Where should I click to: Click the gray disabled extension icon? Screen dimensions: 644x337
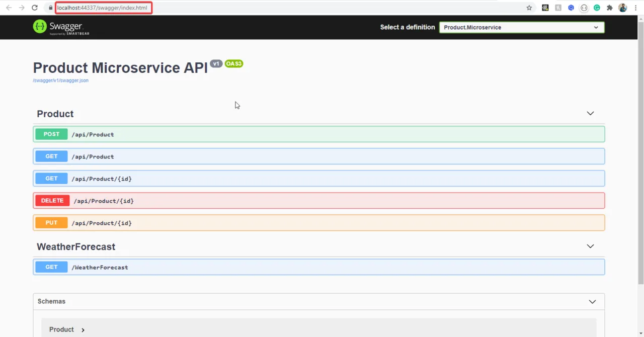click(558, 8)
